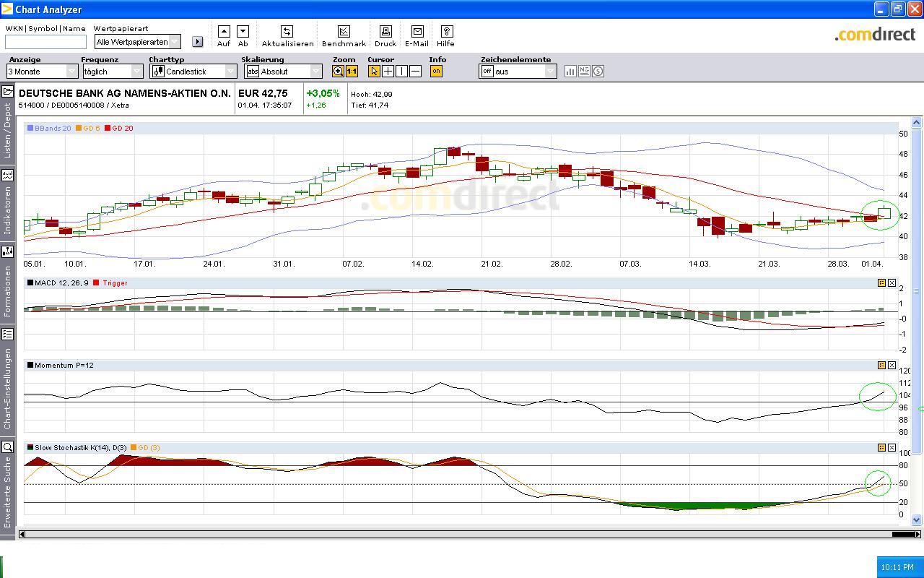The image size is (924, 578).
Task: Click the Formationen sidebar icon
Action: pos(7,251)
